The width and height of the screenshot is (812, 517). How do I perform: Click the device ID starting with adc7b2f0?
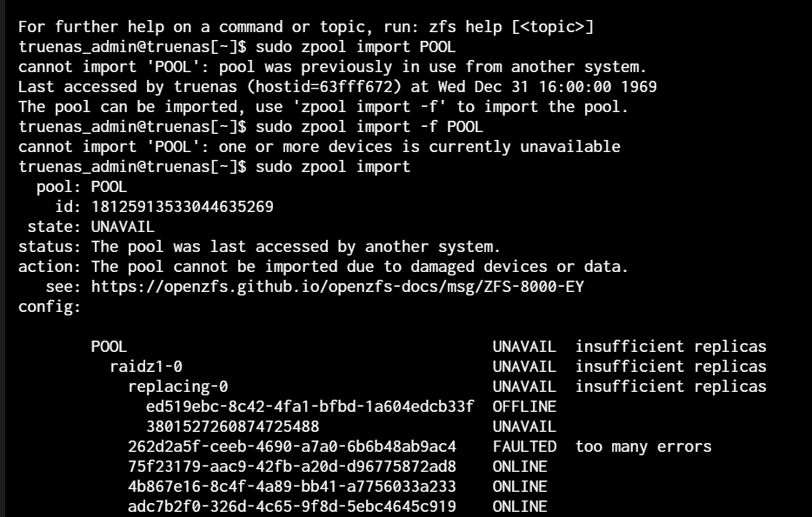pos(291,507)
